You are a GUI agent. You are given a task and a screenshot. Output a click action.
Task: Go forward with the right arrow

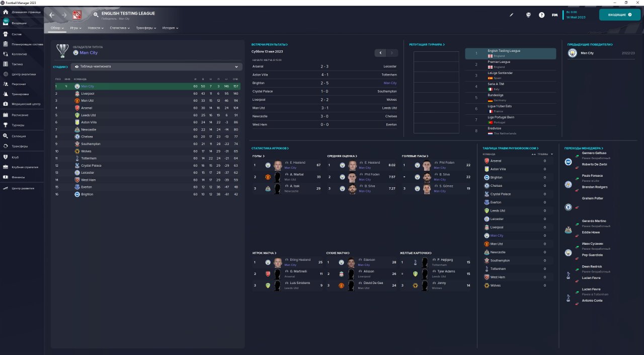(64, 15)
